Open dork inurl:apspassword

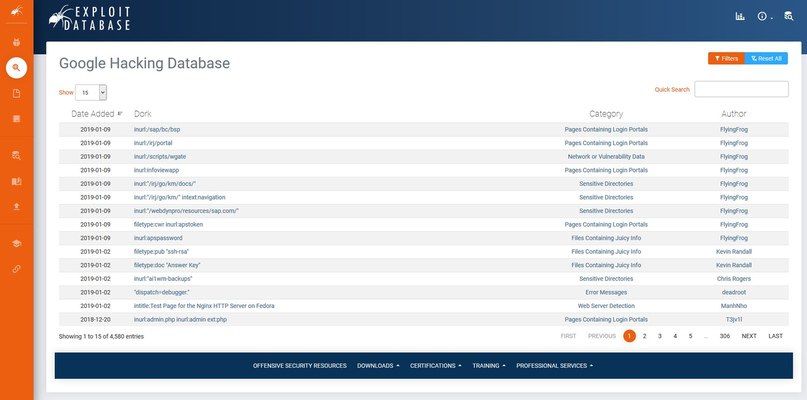click(158, 238)
